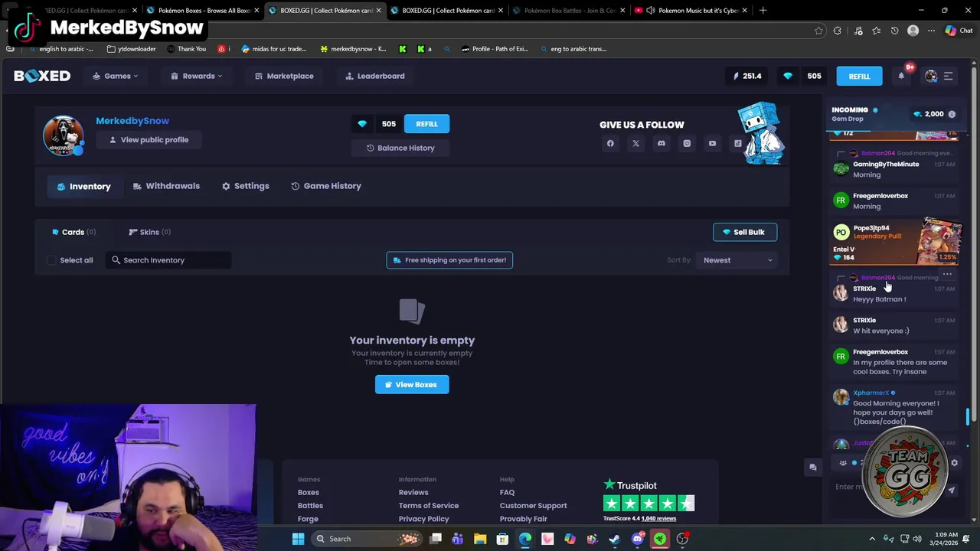Switch to the Withdrawals tab
Image resolution: width=980 pixels, height=551 pixels.
(x=166, y=186)
